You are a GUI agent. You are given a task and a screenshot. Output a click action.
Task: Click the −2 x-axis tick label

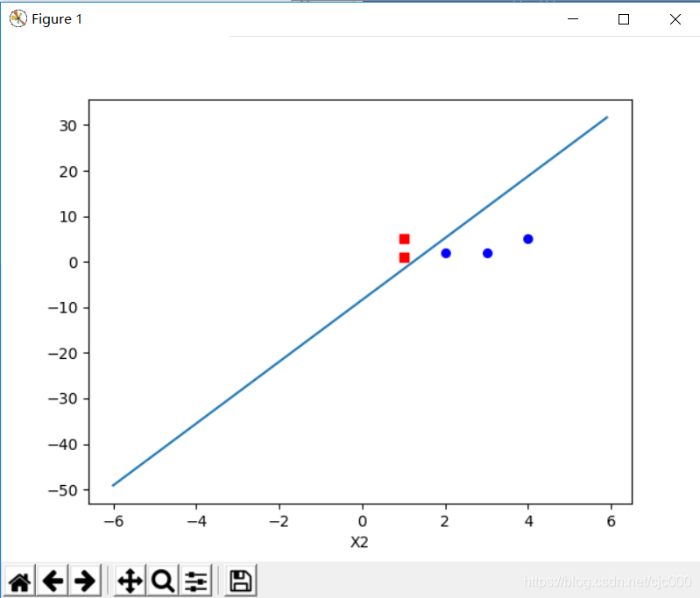pyautogui.click(x=279, y=521)
